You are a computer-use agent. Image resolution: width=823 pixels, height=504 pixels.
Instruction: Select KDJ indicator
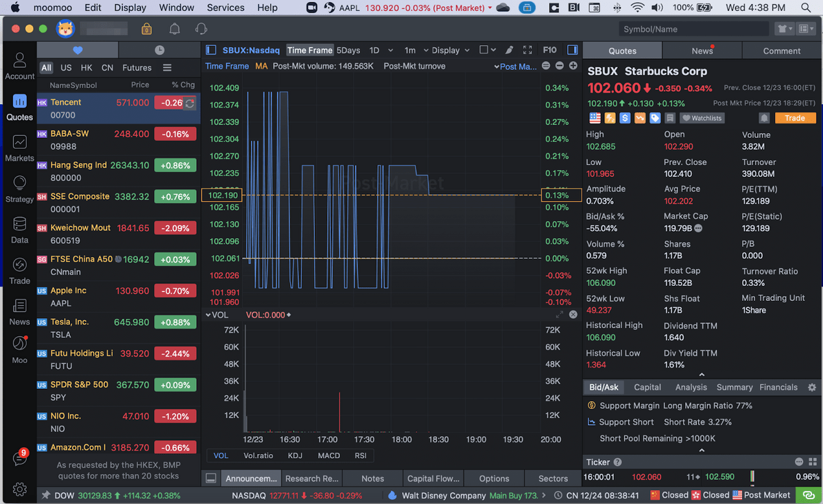click(295, 455)
